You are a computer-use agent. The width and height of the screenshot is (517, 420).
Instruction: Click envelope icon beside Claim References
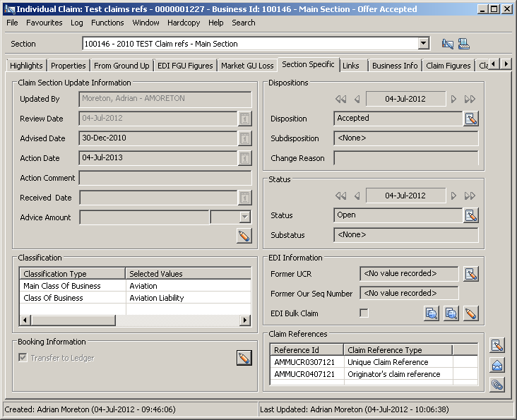(497, 365)
